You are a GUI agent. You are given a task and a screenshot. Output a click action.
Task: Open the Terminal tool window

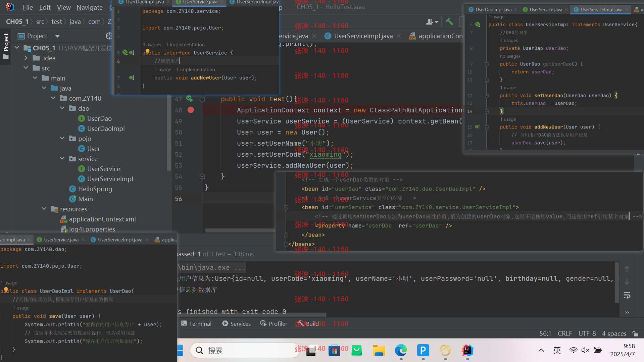pyautogui.click(x=196, y=323)
